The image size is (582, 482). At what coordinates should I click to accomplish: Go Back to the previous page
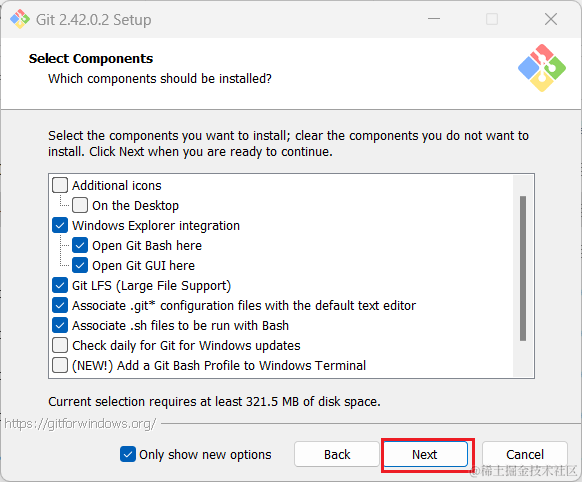[337, 454]
